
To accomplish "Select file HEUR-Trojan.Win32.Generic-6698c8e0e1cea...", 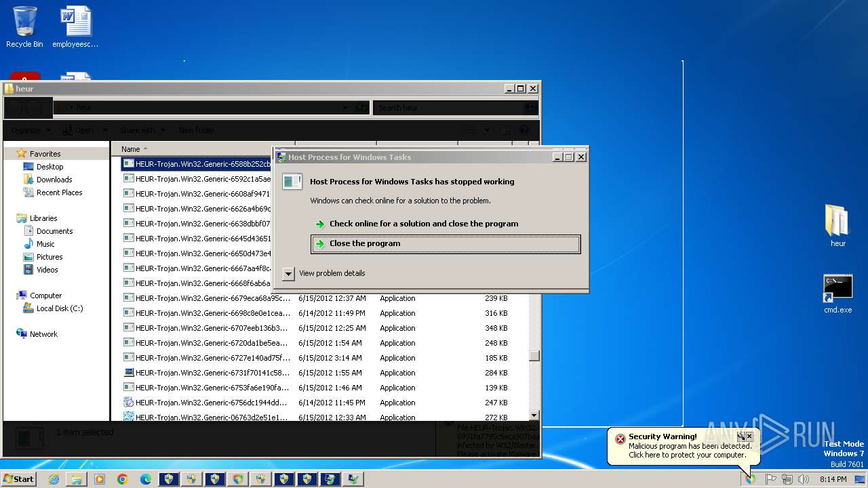I will pos(207,313).
